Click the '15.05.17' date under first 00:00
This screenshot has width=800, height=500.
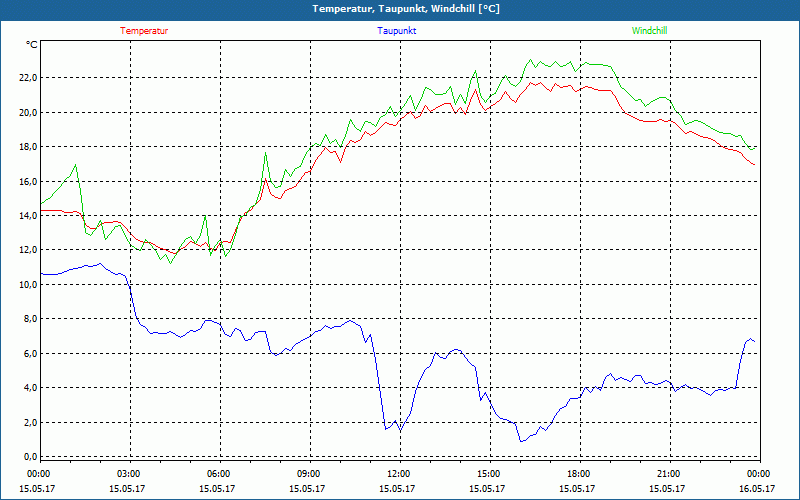37,488
